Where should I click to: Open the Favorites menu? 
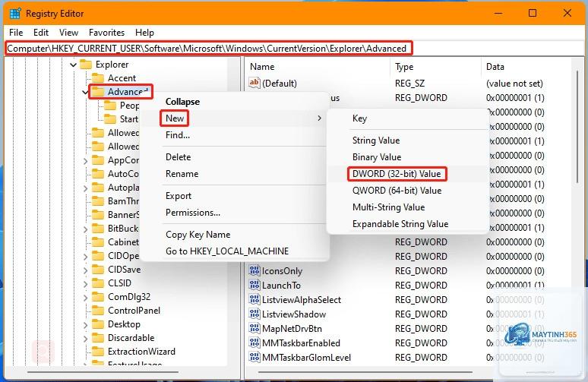pyautogui.click(x=106, y=33)
